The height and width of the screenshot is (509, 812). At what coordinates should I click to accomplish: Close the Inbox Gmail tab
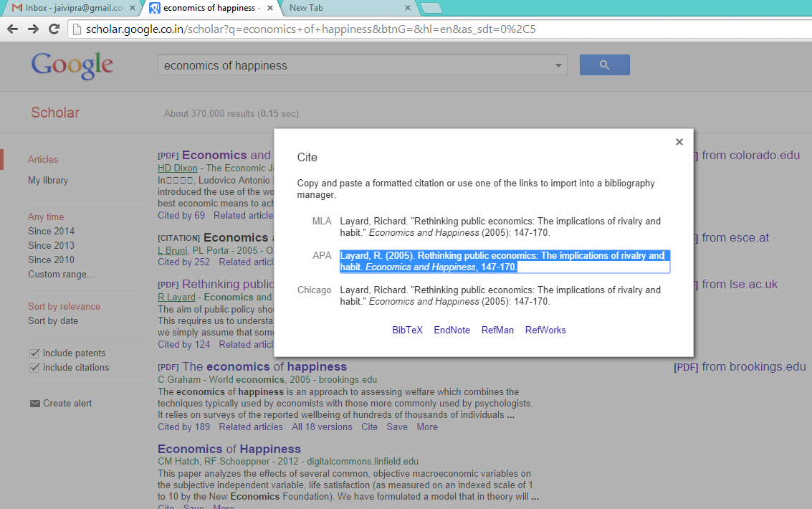click(x=133, y=8)
